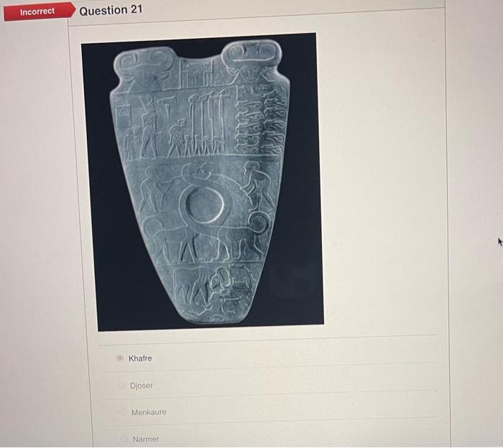Click the Question 21 heading
This screenshot has height=448, width=503.
(111, 10)
